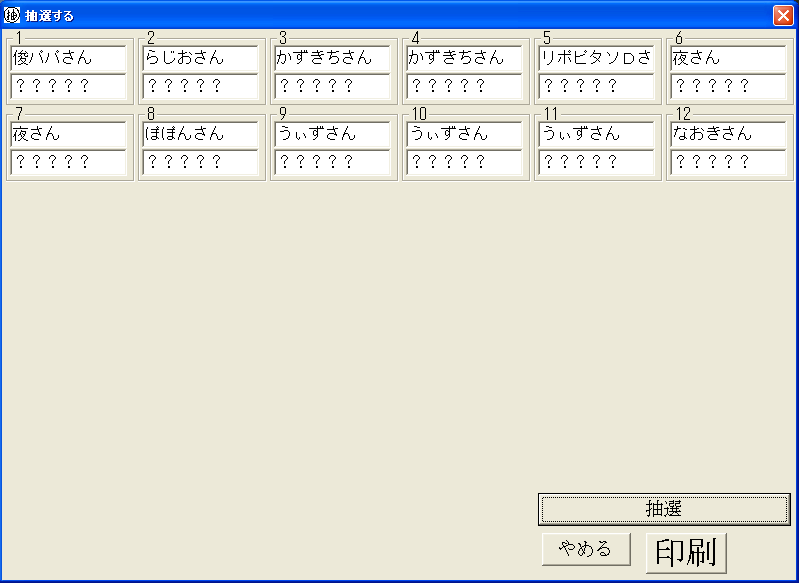Click the ????? result field in box 8

click(200, 163)
